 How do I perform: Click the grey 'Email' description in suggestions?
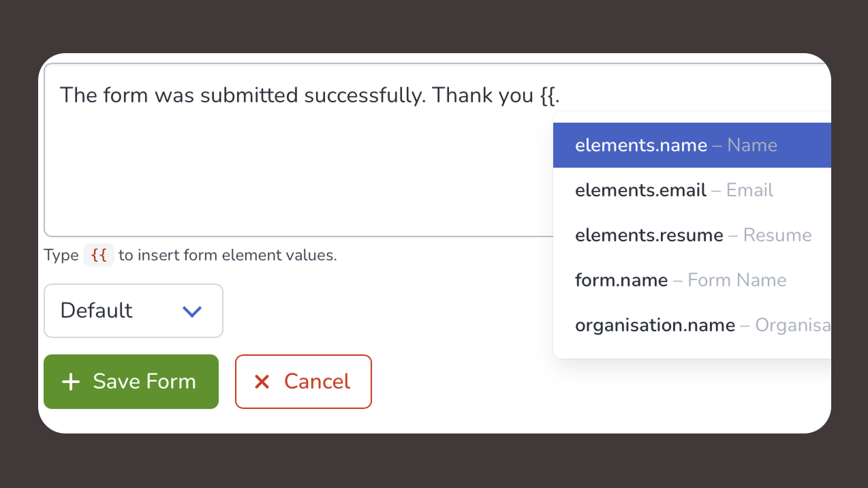pos(749,190)
